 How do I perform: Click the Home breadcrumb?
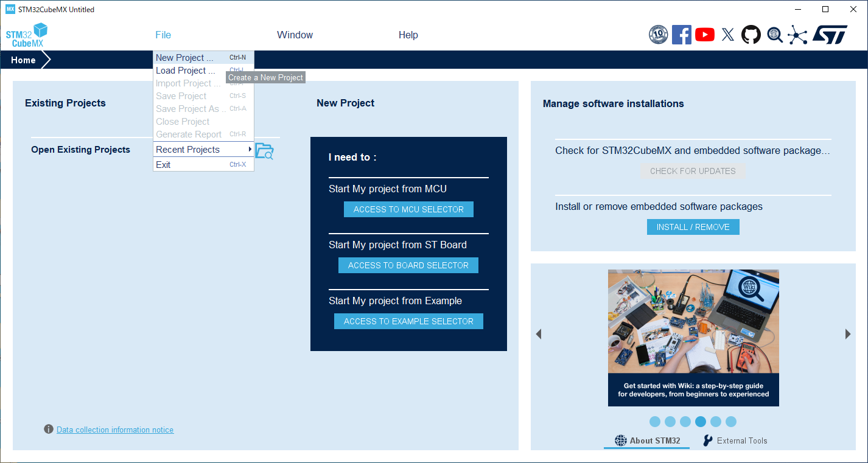tap(23, 60)
